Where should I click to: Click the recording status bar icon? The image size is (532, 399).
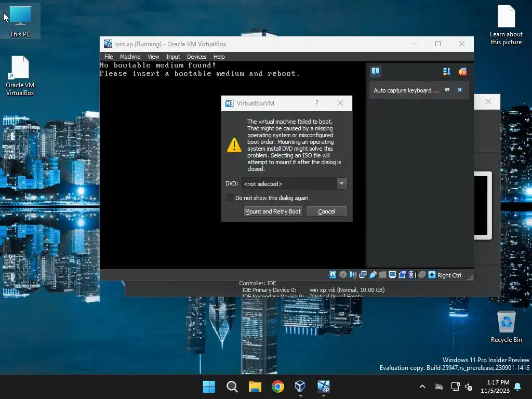(x=402, y=275)
